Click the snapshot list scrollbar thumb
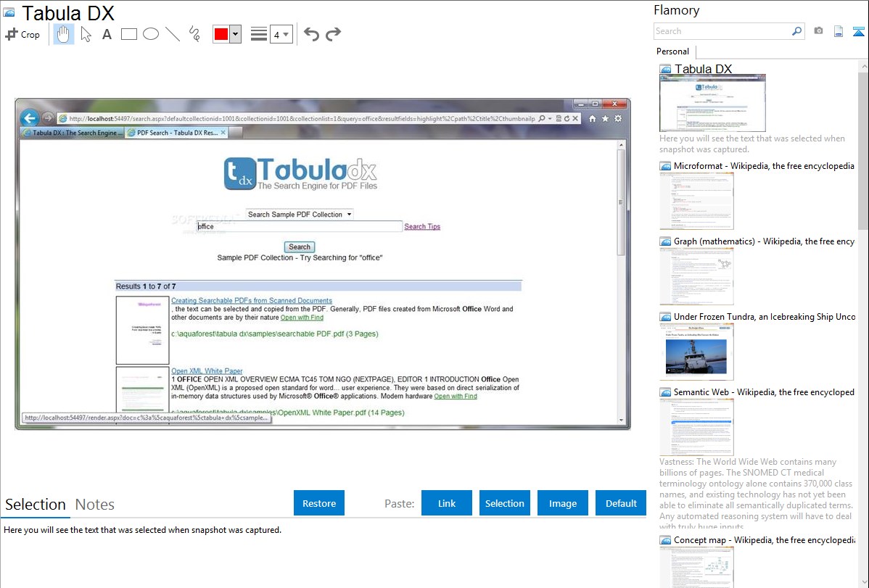Image resolution: width=869 pixels, height=588 pixels. pos(863,151)
